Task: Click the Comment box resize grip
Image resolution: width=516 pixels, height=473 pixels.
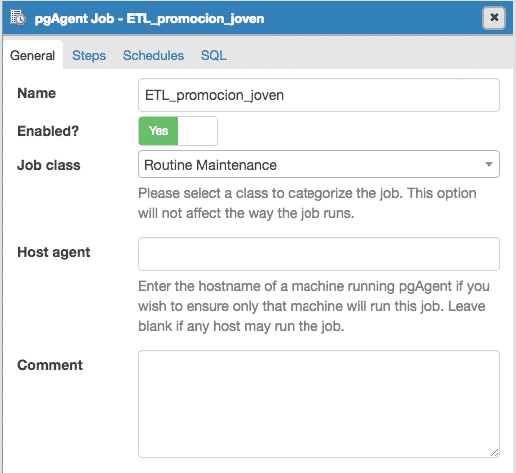Action: click(494, 453)
